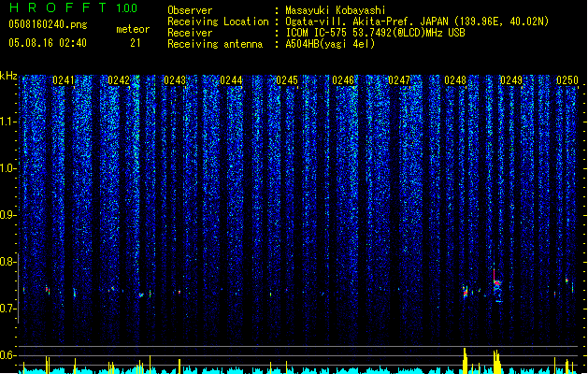
Task: Click the 0241 time marker
Action: (63, 80)
